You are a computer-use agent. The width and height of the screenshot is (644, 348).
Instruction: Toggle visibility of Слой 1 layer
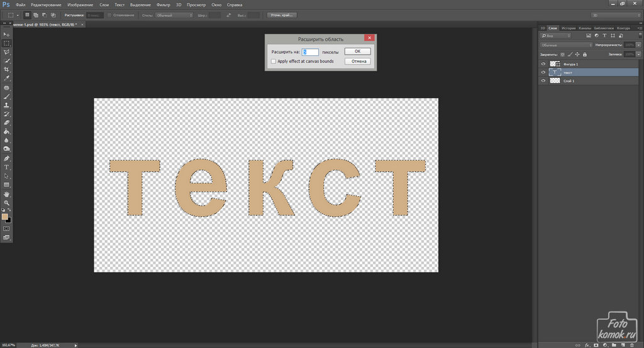pos(543,81)
